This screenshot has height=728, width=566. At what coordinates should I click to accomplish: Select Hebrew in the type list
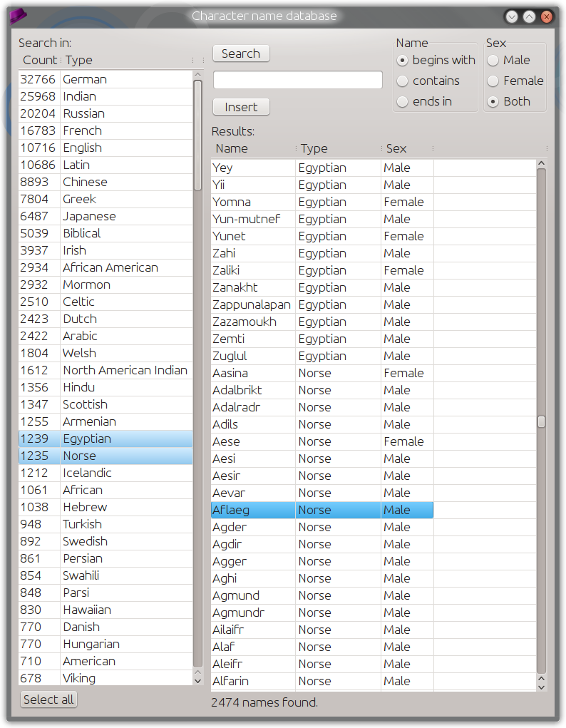(106, 508)
